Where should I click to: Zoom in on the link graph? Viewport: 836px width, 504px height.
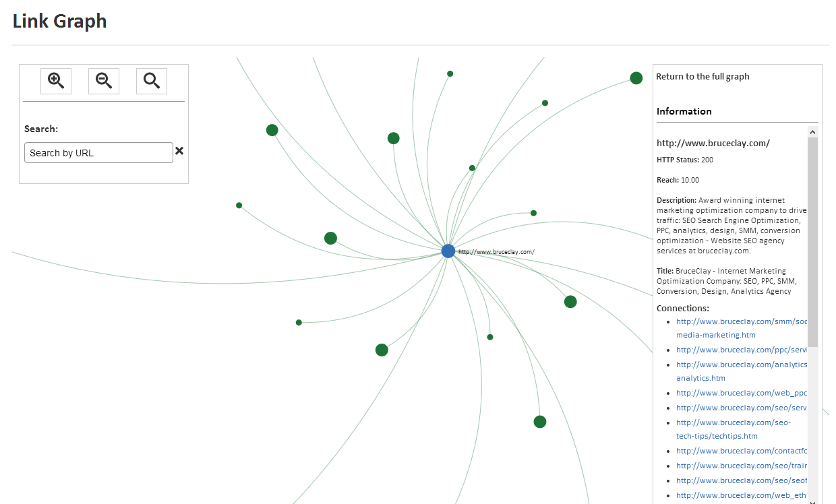pyautogui.click(x=56, y=81)
